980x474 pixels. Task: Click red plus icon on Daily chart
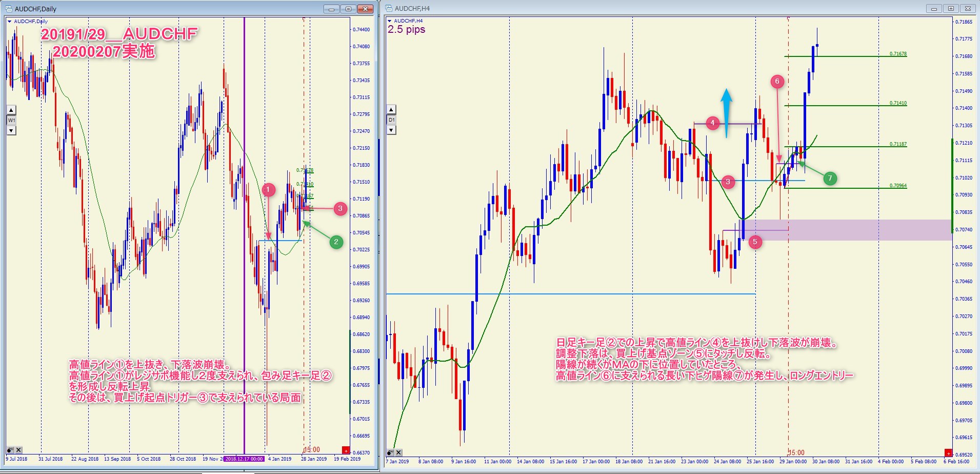[x=346, y=450]
